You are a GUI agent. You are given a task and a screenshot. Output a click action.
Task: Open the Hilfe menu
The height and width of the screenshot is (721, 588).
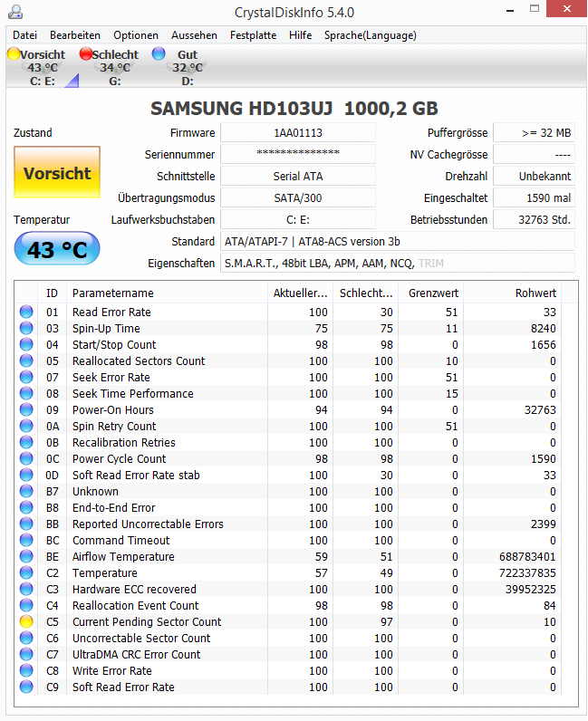point(301,35)
